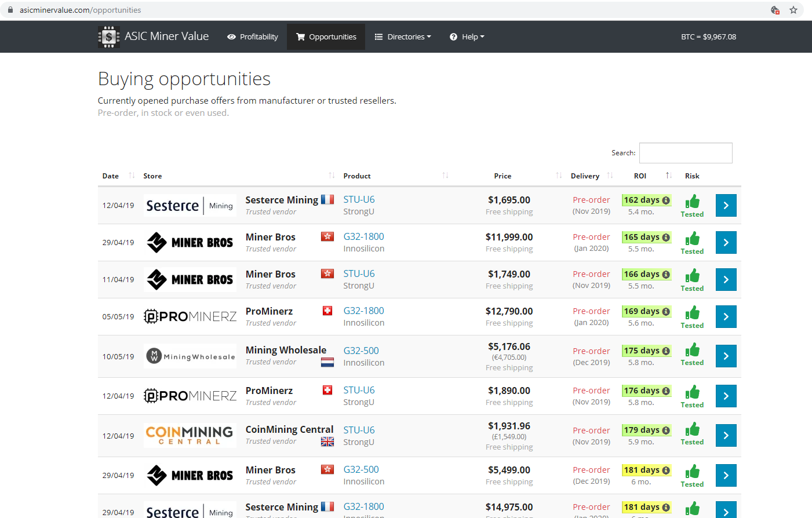Open the Miner Bros $5,499.00 offer arrow
This screenshot has width=812, height=518.
point(726,475)
